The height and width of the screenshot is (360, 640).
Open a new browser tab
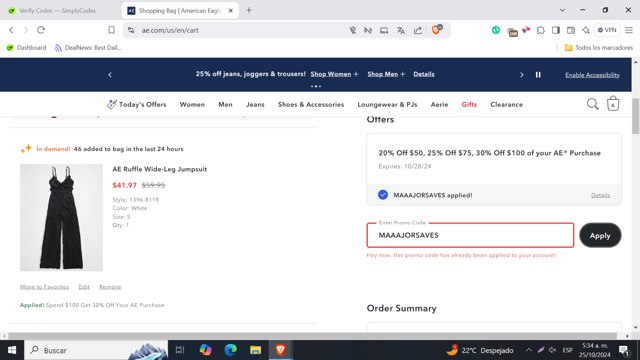[249, 10]
